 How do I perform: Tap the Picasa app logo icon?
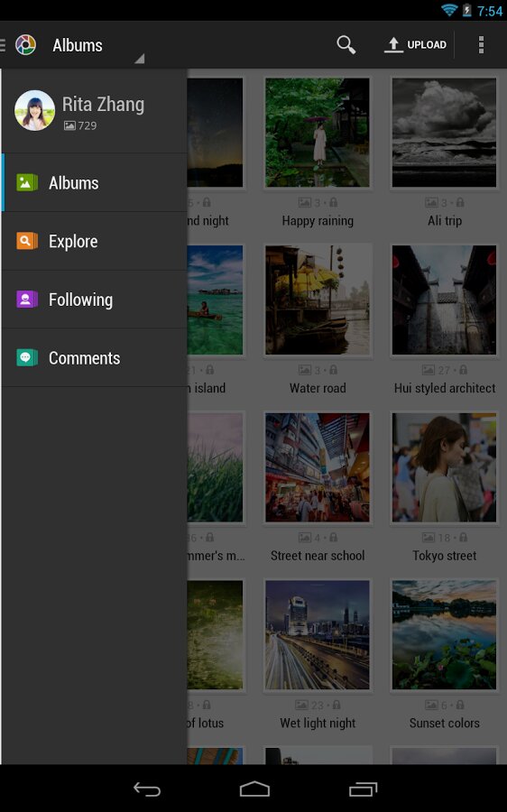point(25,45)
